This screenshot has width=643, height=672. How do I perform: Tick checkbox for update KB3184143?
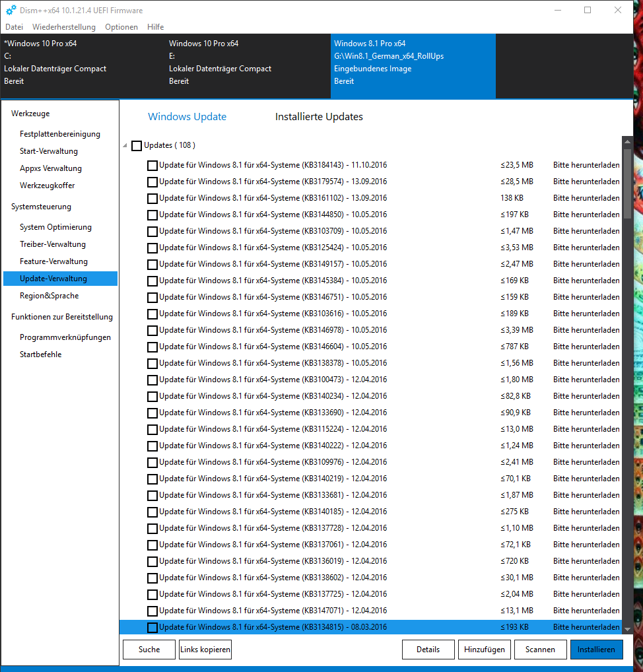coord(152,166)
